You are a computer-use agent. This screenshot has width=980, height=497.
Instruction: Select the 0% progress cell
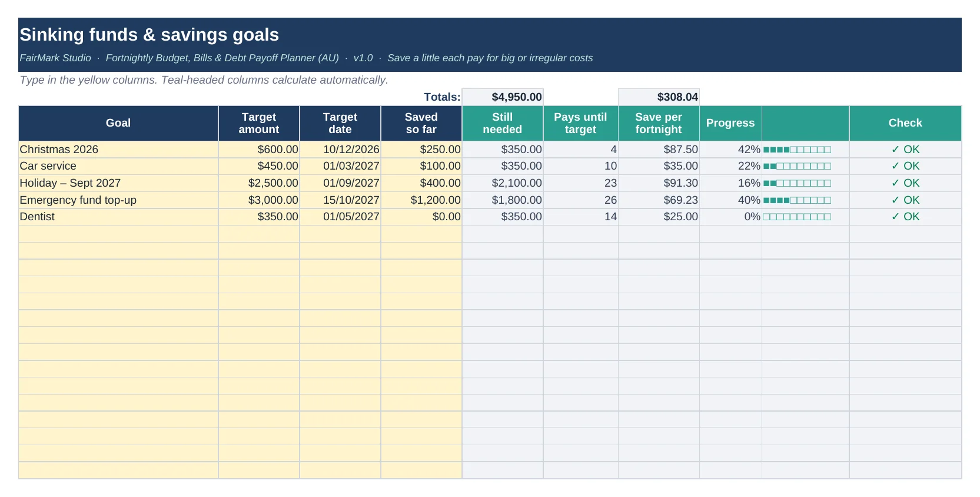point(730,217)
